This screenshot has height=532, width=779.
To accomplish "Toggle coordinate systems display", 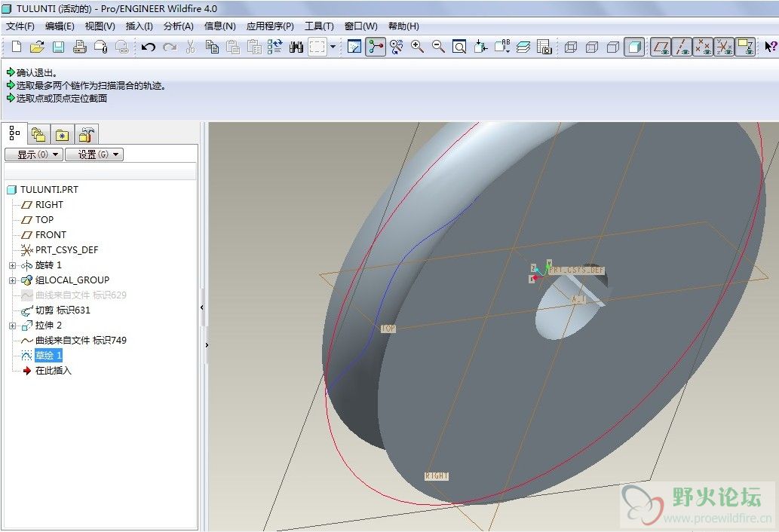I will click(x=724, y=47).
